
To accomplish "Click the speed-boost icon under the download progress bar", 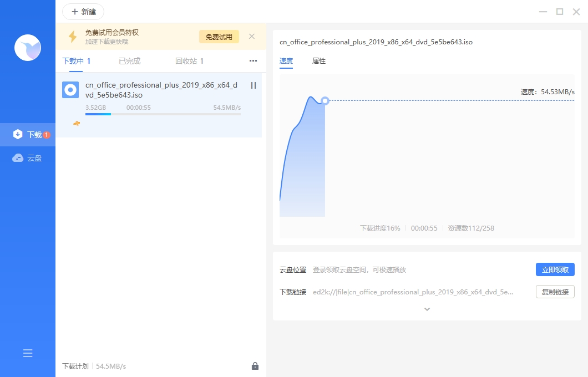I will pos(76,124).
